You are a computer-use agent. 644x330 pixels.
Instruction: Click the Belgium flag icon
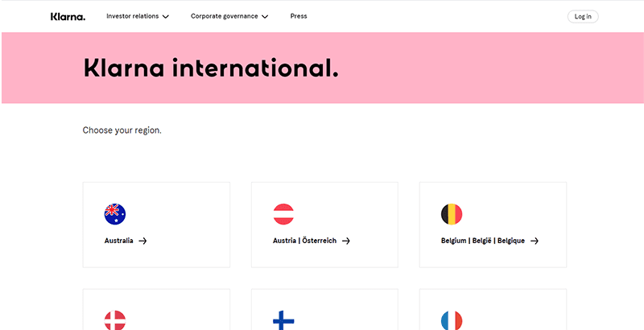(452, 214)
